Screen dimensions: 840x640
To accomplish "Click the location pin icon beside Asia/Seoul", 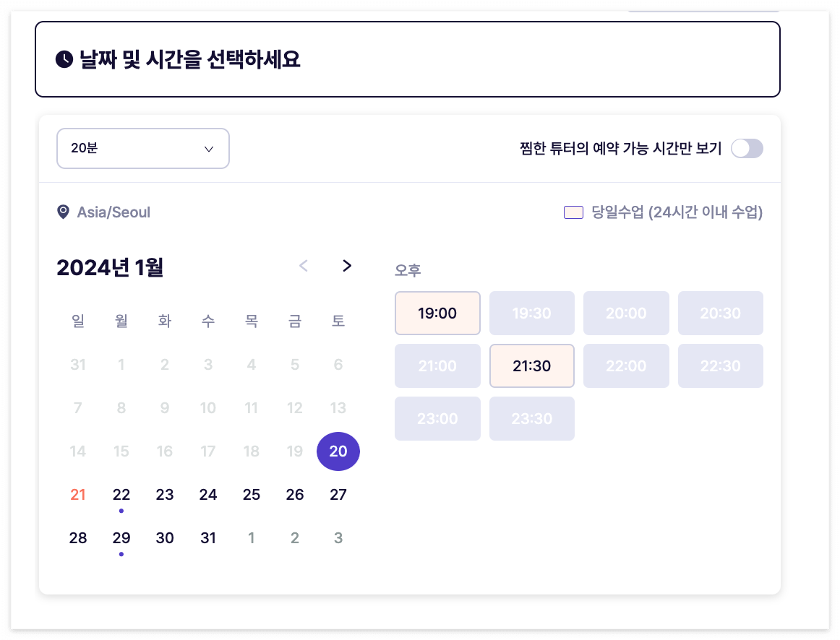I will (63, 212).
